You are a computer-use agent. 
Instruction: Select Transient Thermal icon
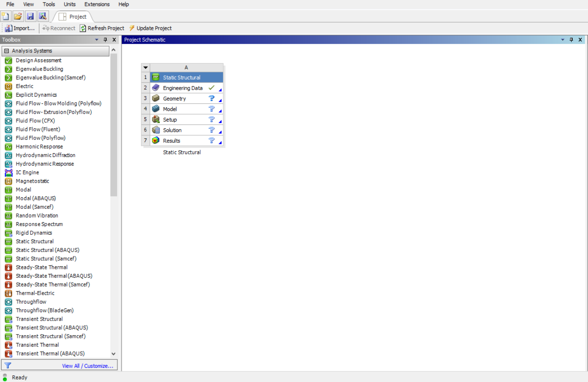(8, 345)
